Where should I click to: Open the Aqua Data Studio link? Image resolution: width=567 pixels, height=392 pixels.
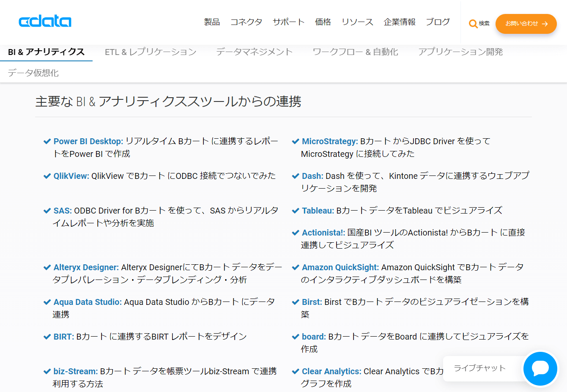[88, 302]
